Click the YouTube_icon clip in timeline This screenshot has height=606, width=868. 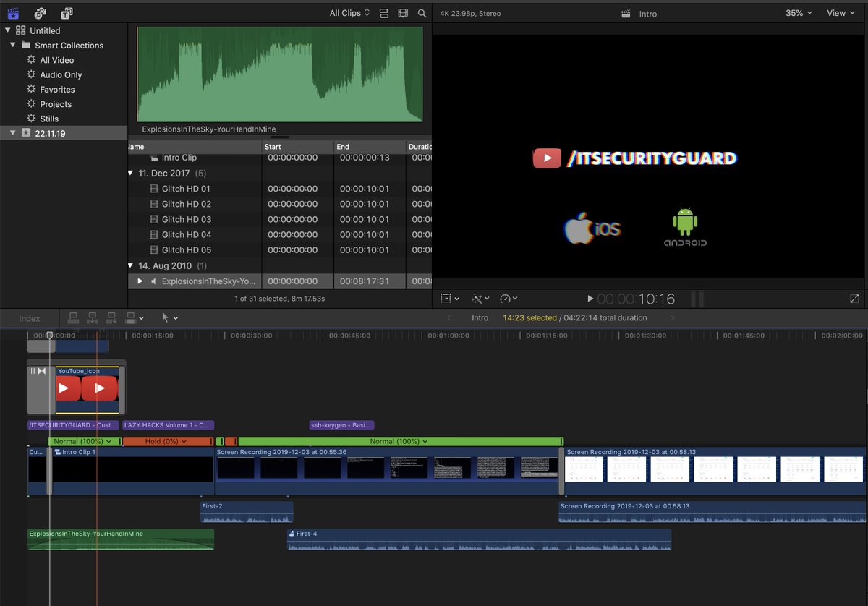point(87,389)
